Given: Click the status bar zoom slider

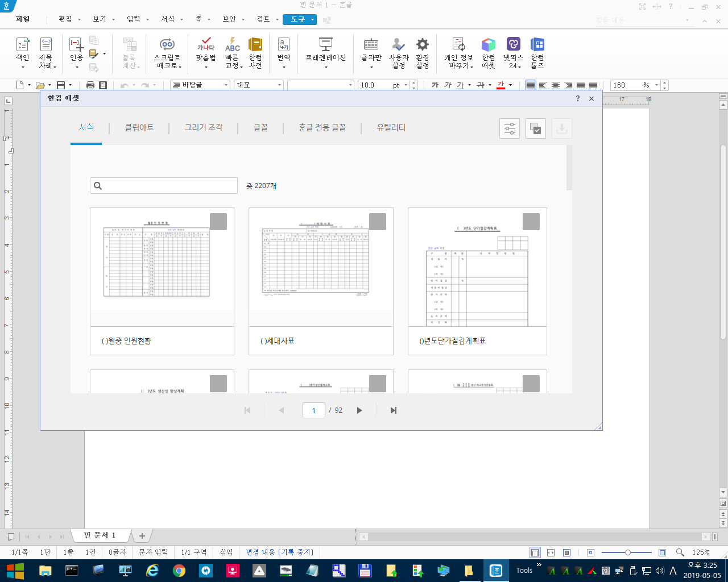Looking at the screenshot, I should point(627,552).
